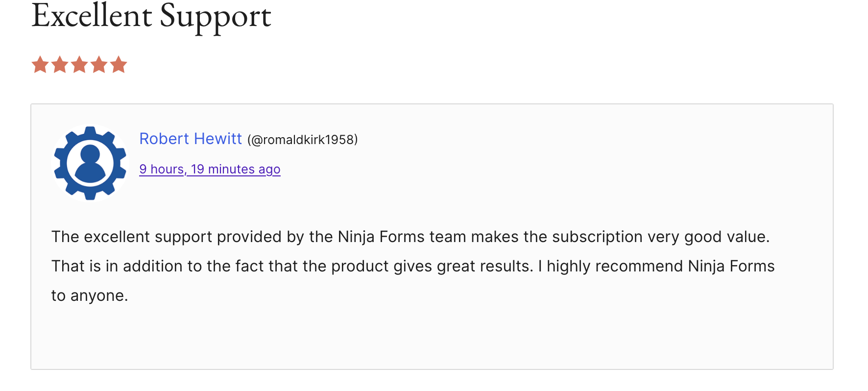Open the "9 hours, 19 minutes ago" permalink
The width and height of the screenshot is (868, 391).
point(210,169)
